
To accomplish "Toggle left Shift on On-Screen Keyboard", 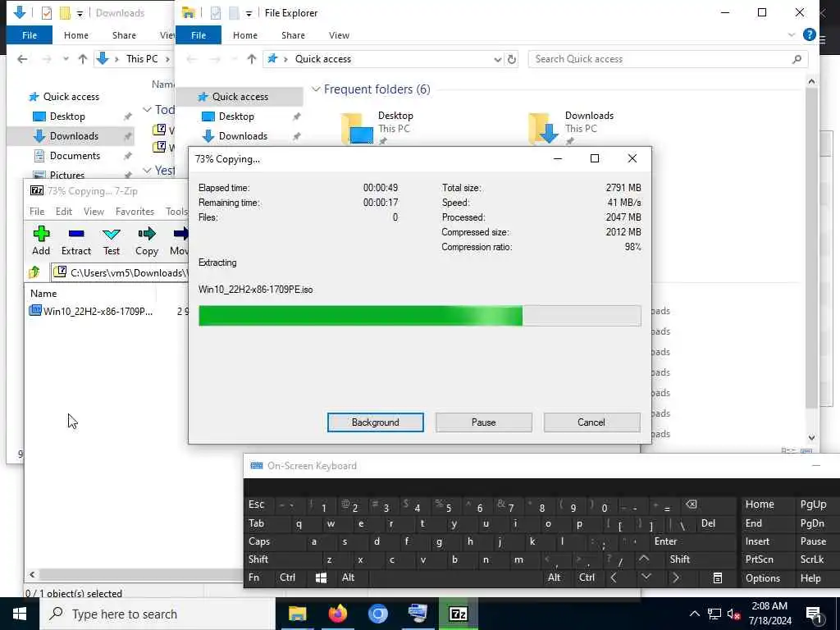I will [x=258, y=559].
